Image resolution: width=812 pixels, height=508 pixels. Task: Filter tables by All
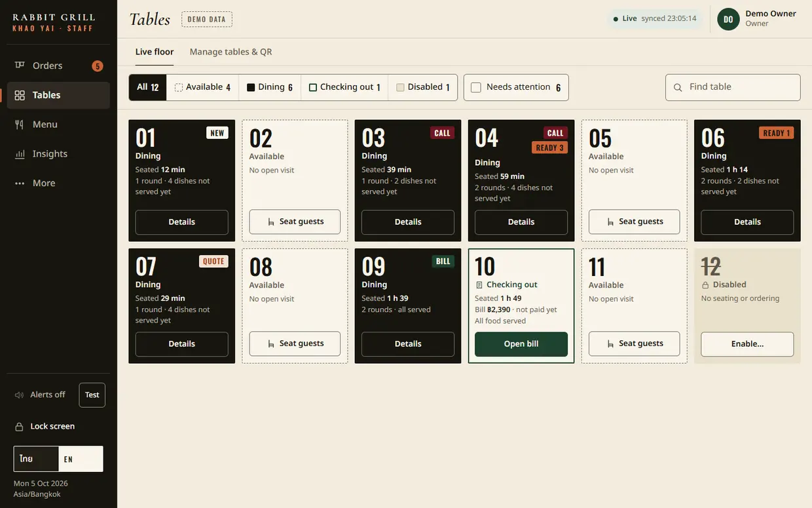[148, 87]
